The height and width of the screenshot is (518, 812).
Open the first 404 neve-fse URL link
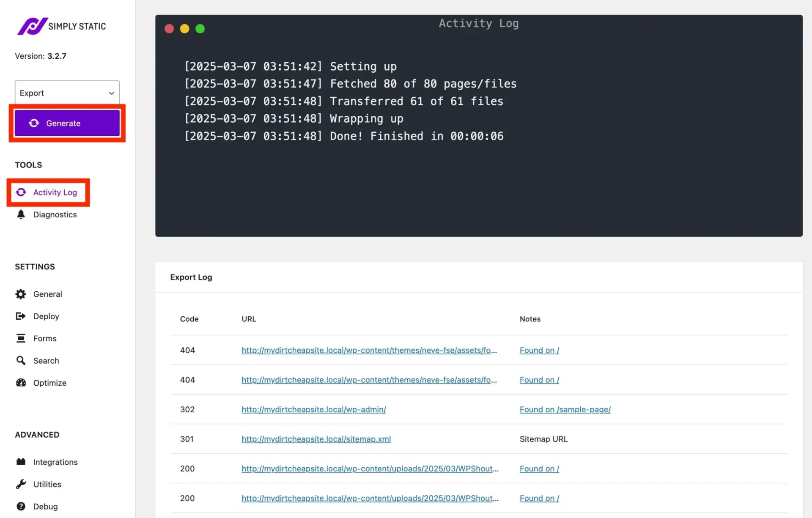tap(369, 350)
